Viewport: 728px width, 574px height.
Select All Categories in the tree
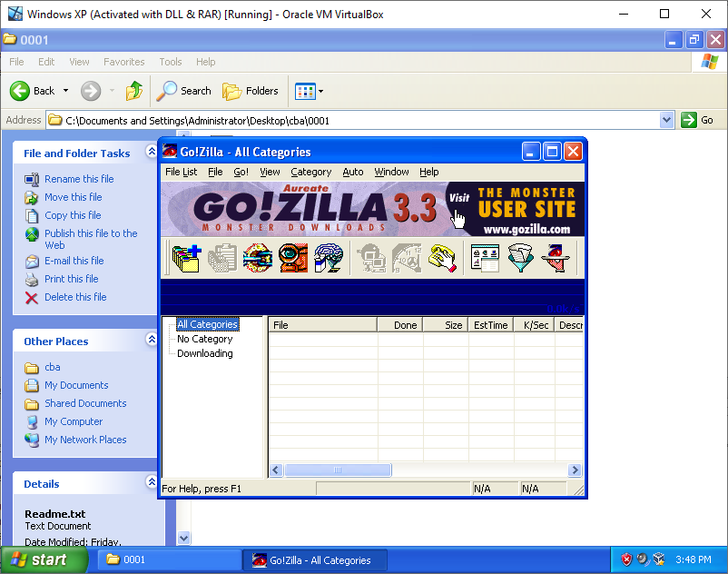coord(208,324)
